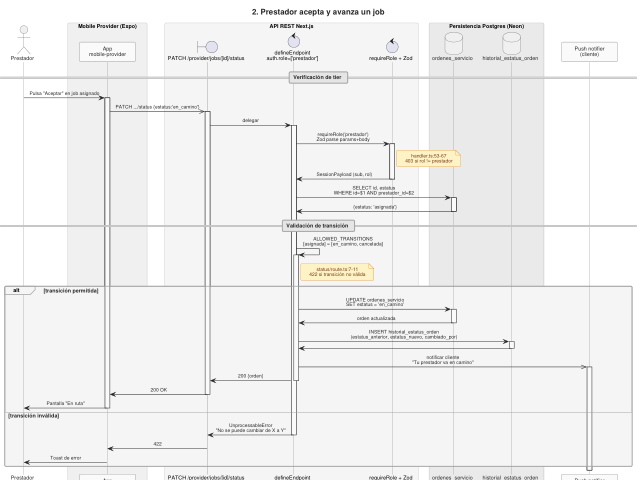Click the '200 {orden}' response label
The width and height of the screenshot is (640, 480).
[250, 376]
